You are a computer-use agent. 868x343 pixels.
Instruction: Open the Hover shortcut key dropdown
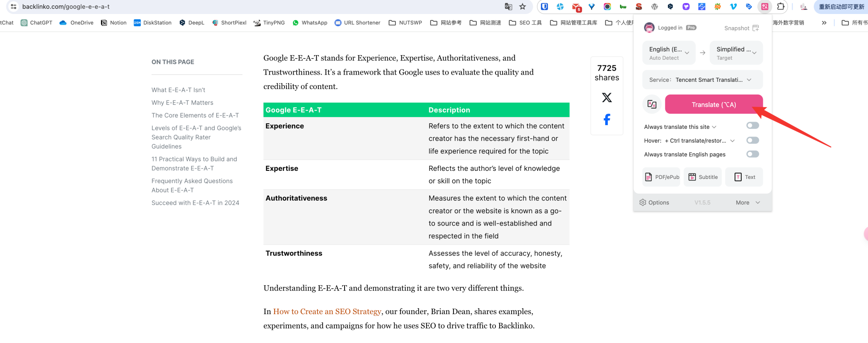732,141
